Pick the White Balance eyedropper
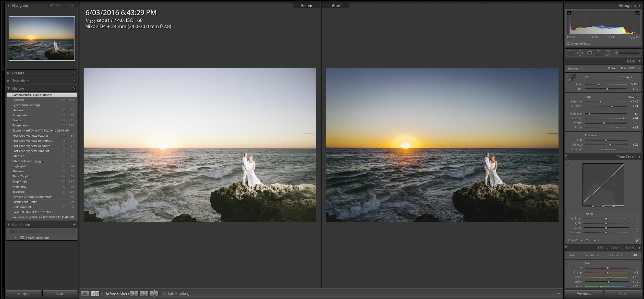 coord(572,78)
